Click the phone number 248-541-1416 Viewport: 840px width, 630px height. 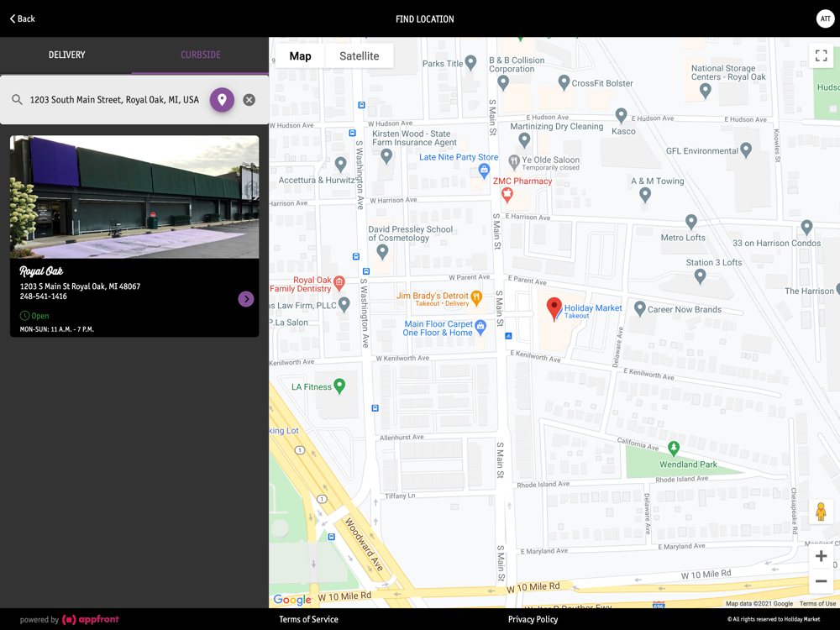click(44, 297)
